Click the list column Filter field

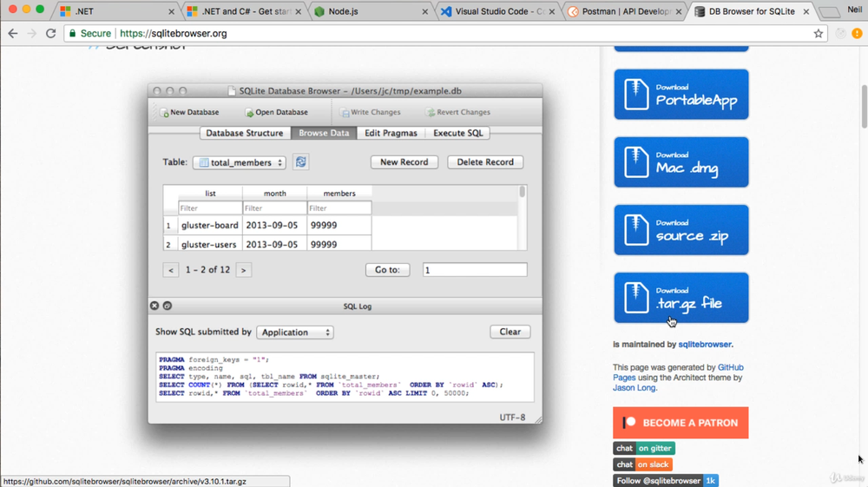click(210, 208)
